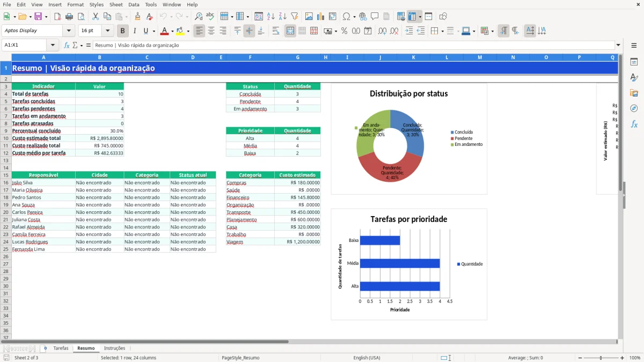This screenshot has height=362, width=644.
Task: Toggle Bold formatting
Action: pyautogui.click(x=123, y=31)
